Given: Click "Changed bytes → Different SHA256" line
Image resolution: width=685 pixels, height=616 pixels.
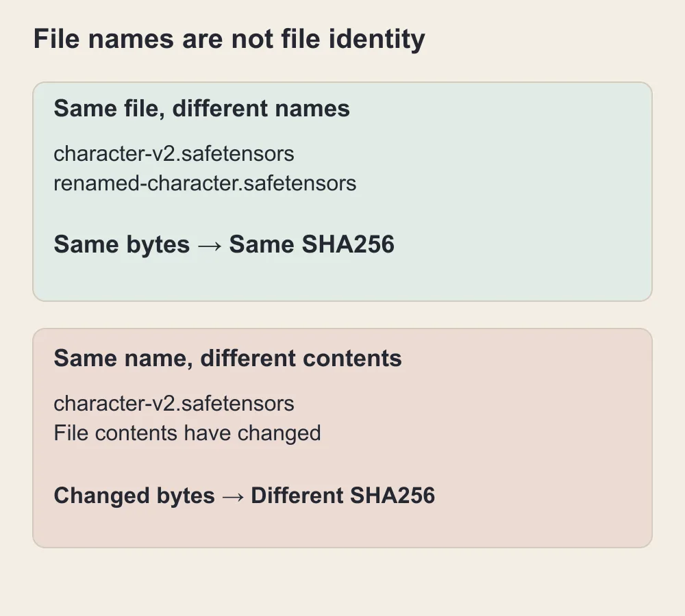Looking at the screenshot, I should point(245,496).
